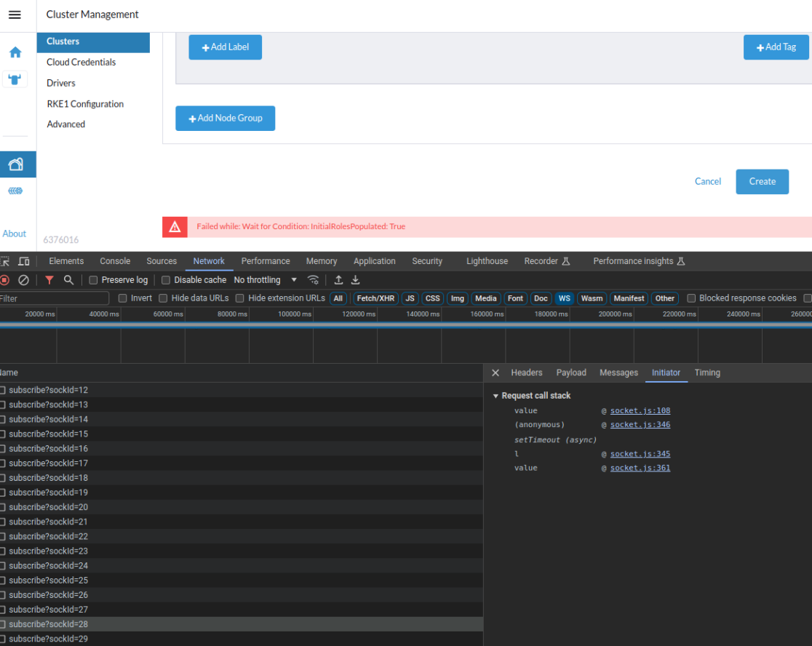This screenshot has width=812, height=646.
Task: Open the network filter funnel
Action: pyautogui.click(x=49, y=279)
